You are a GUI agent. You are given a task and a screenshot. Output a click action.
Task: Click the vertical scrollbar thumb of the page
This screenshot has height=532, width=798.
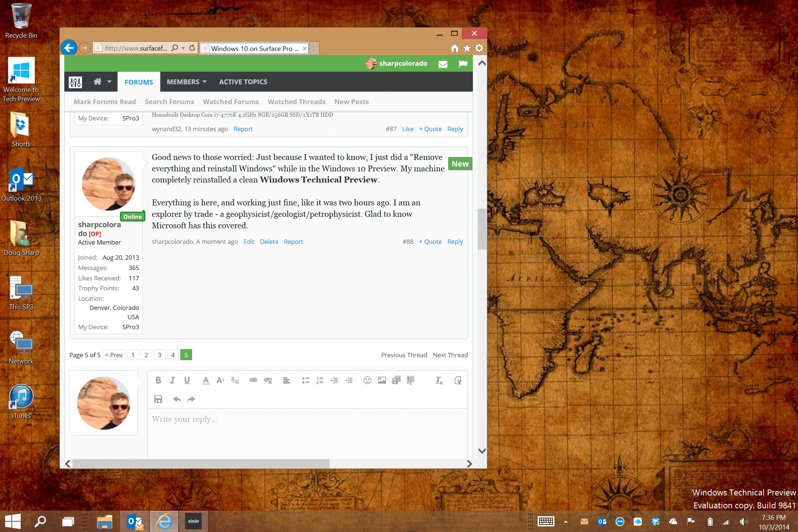pyautogui.click(x=482, y=229)
